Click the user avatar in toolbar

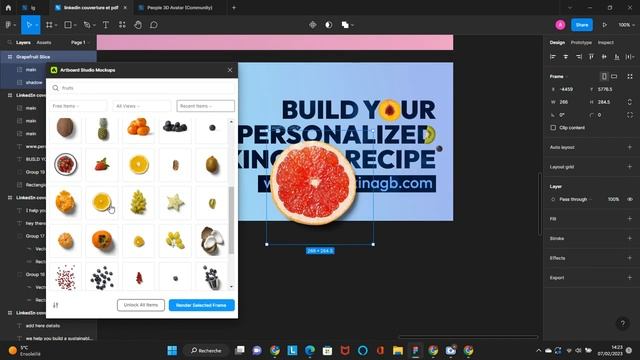[x=560, y=25]
